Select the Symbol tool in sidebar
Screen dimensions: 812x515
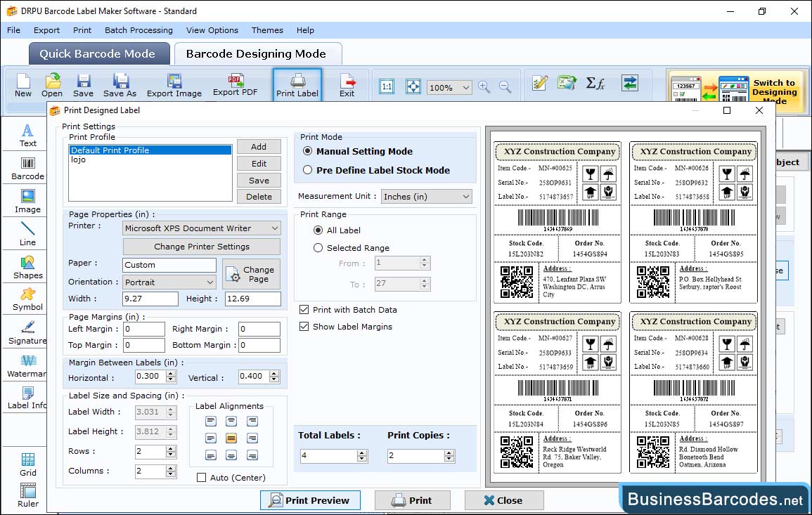pos(28,300)
